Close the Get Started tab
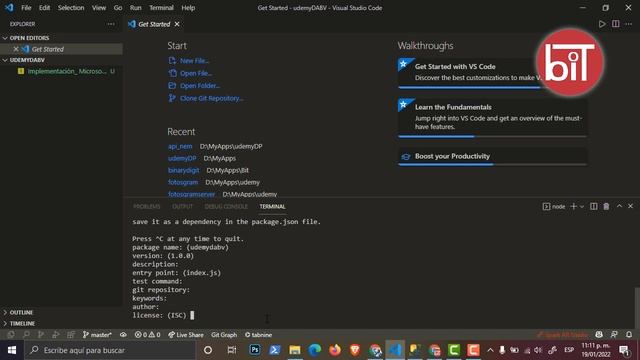 pos(177,24)
